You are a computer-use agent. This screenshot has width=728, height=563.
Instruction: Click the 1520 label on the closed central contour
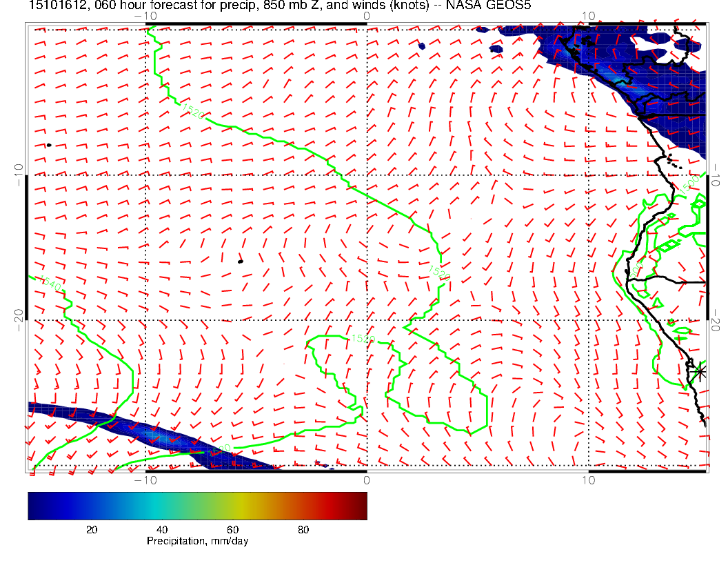(363, 339)
